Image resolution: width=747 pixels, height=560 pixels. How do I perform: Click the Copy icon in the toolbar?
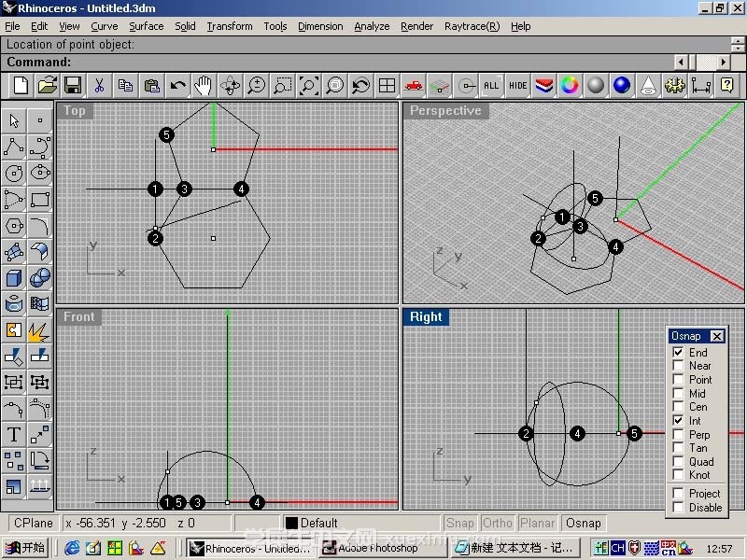coord(125,86)
